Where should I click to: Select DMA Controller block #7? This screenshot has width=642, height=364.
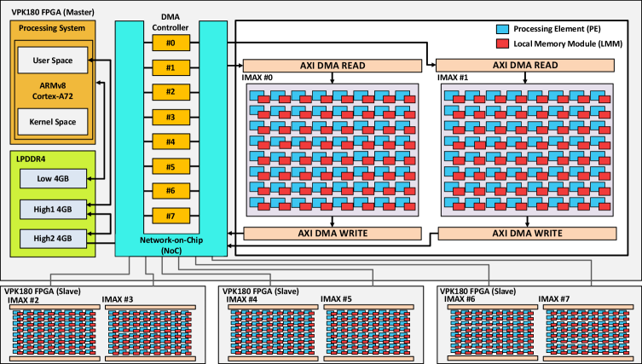[171, 216]
